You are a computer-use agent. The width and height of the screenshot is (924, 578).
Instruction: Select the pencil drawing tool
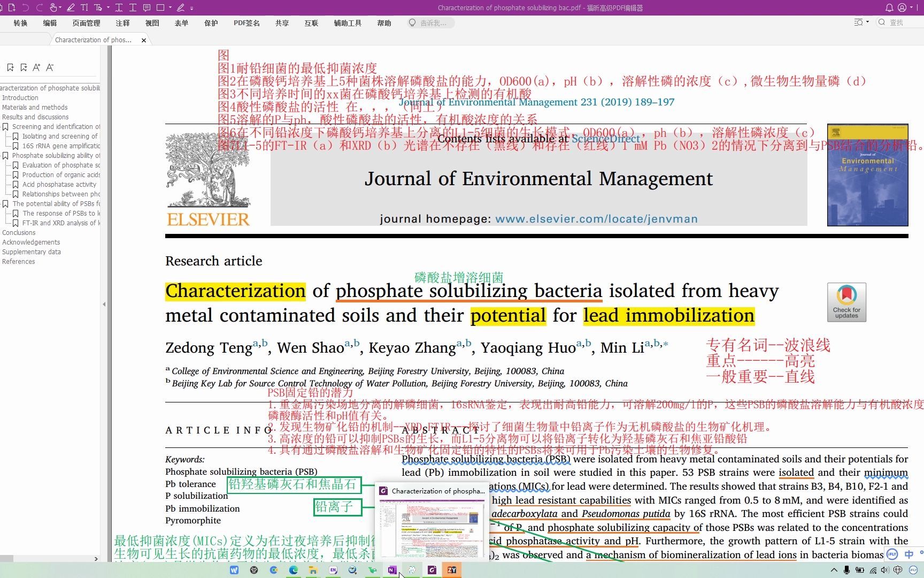[x=181, y=7]
